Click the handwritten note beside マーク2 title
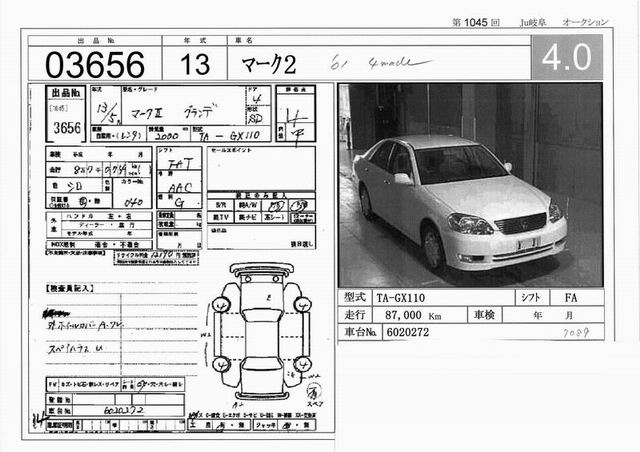640x452 pixels. click(x=380, y=62)
